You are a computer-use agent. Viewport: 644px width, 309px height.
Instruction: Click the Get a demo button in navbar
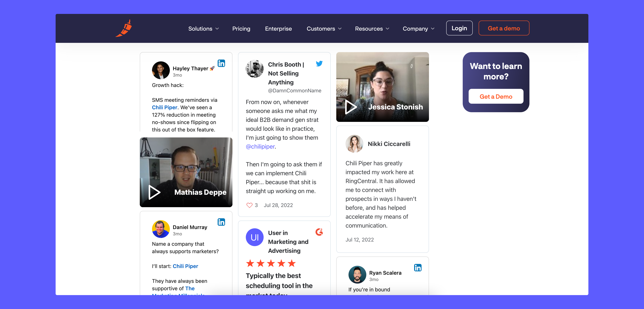click(504, 28)
